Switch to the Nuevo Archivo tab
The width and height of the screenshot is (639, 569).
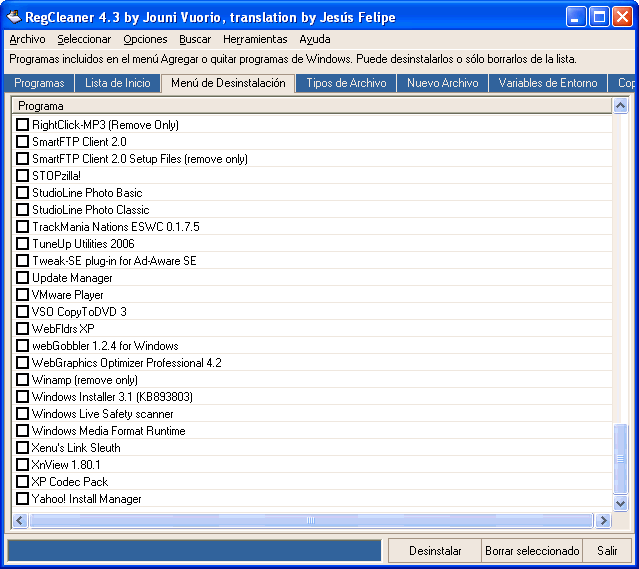(x=442, y=83)
